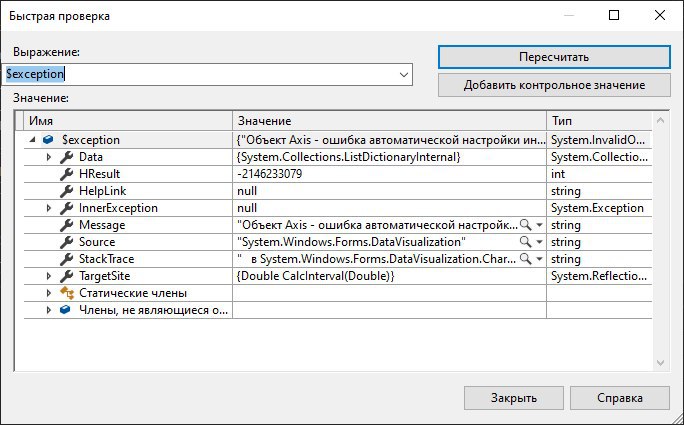684x425 pixels.
Task: Click the $exception expression input field
Action: click(200, 75)
